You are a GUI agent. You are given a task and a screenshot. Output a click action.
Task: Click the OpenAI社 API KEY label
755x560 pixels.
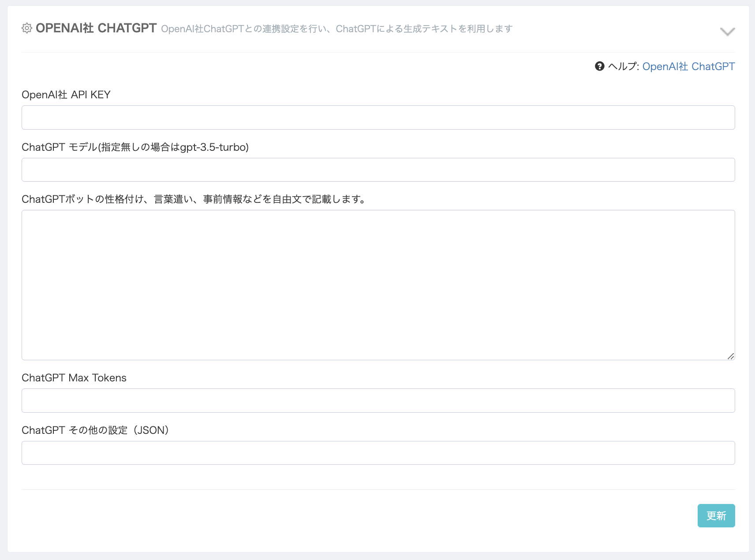click(x=66, y=95)
